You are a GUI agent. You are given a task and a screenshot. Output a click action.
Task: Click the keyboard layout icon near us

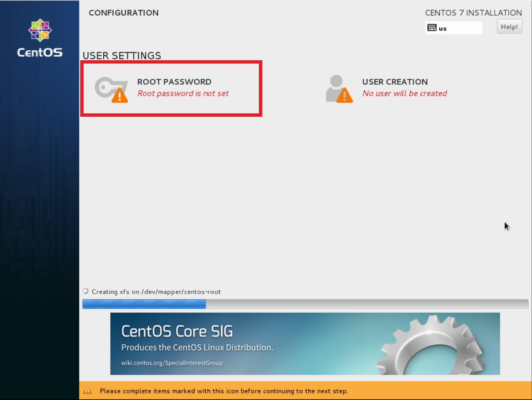tap(432, 27)
